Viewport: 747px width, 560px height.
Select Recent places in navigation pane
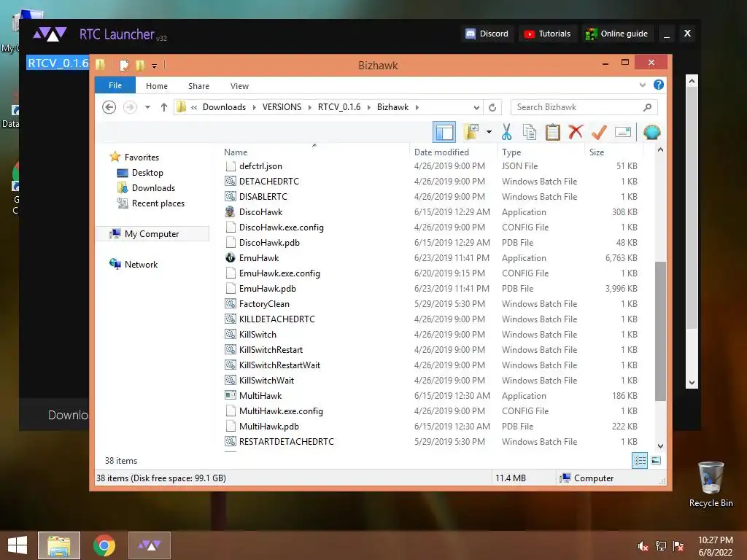(x=158, y=203)
